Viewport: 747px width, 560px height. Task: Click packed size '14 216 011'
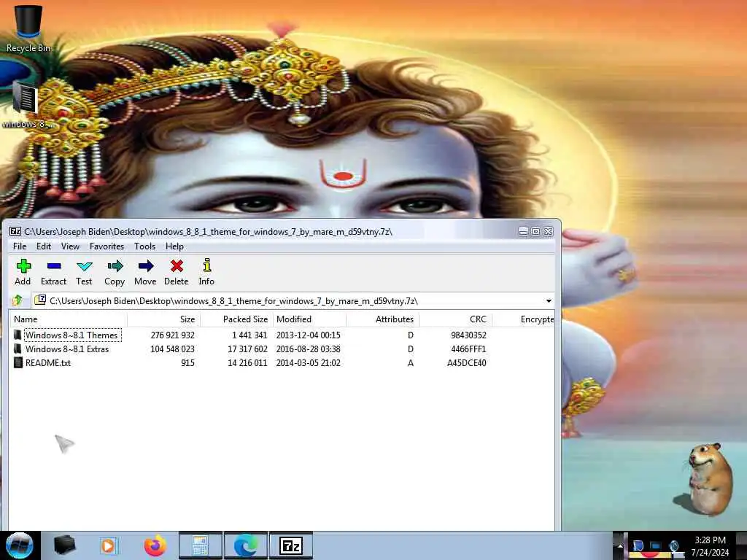click(248, 363)
